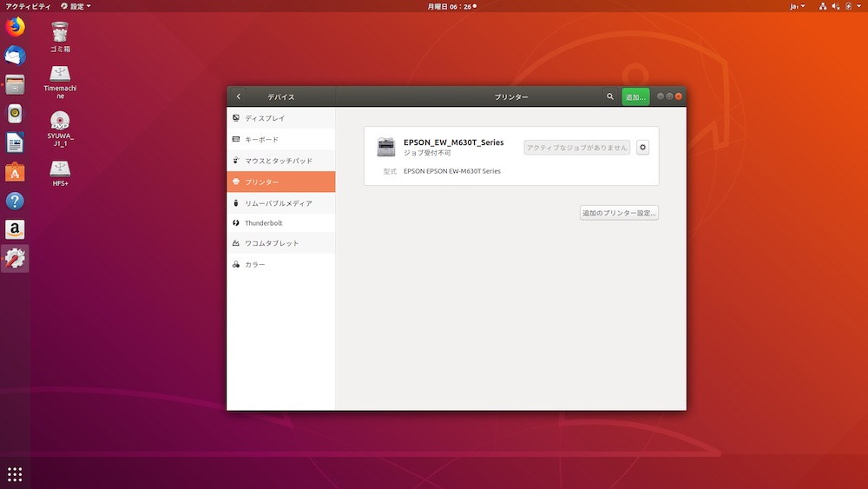The width and height of the screenshot is (868, 489).
Task: Click the EPSON printer image icon
Action: point(386,147)
